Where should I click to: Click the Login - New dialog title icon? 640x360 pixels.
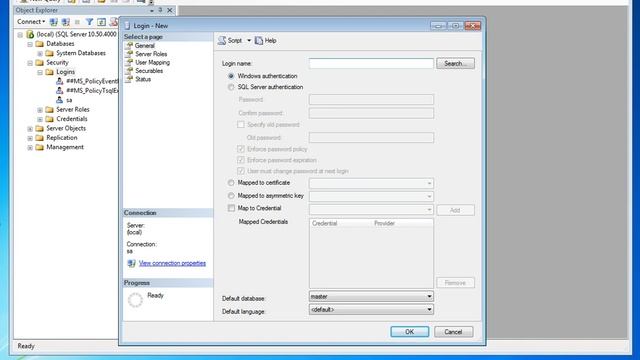(127, 26)
